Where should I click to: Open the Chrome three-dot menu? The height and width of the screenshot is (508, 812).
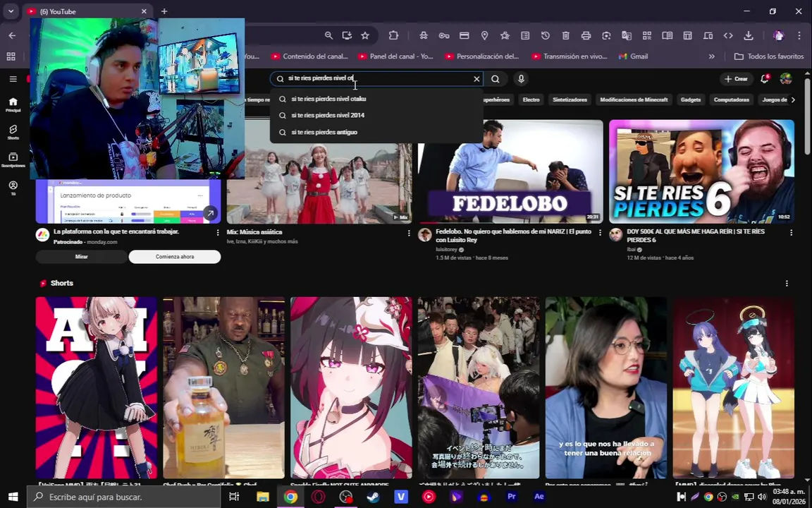click(799, 35)
